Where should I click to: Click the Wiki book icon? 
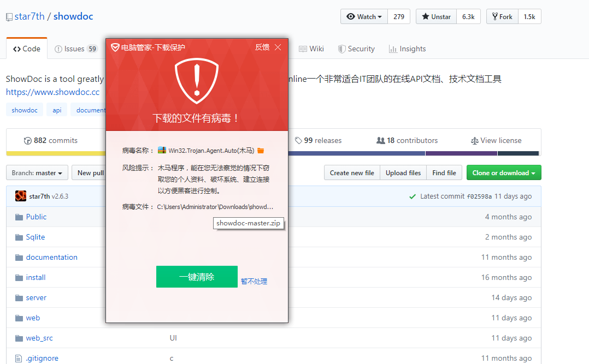point(303,49)
